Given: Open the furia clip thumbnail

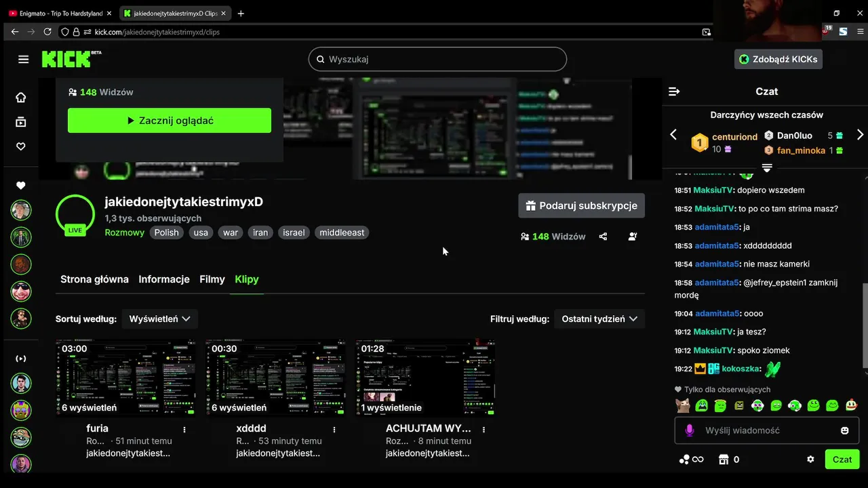Looking at the screenshot, I should tap(125, 378).
